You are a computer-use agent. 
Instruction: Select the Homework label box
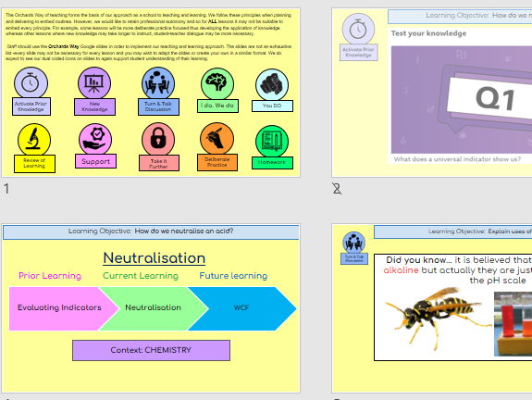click(272, 163)
